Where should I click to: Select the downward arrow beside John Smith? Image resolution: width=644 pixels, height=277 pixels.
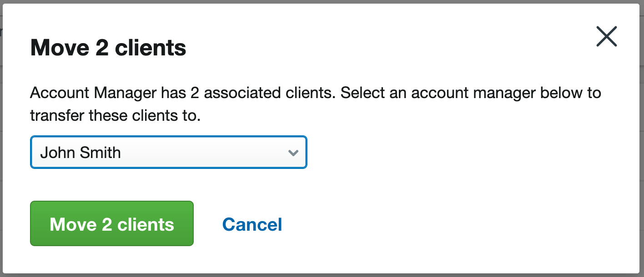pos(293,153)
